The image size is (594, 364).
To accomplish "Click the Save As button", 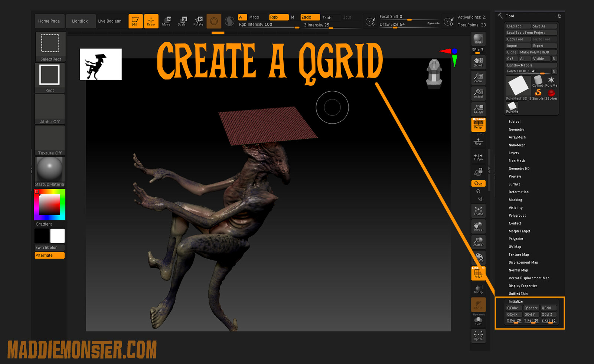I will tap(544, 26).
